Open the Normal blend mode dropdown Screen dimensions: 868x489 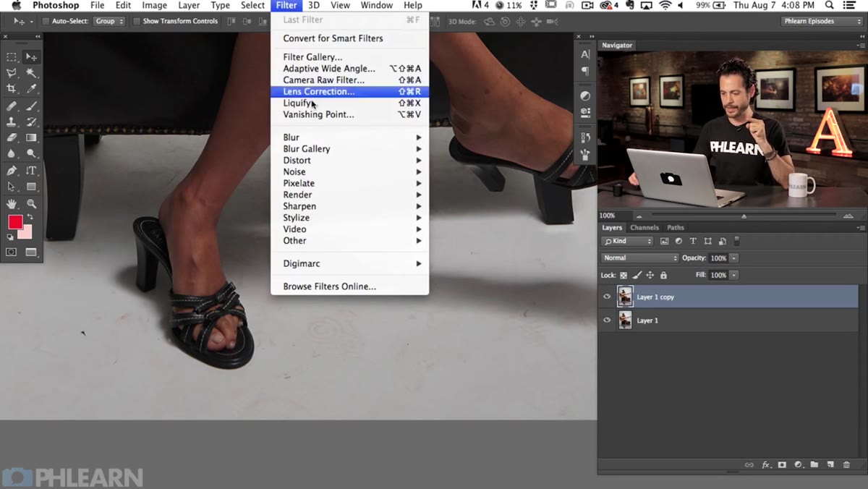640,258
